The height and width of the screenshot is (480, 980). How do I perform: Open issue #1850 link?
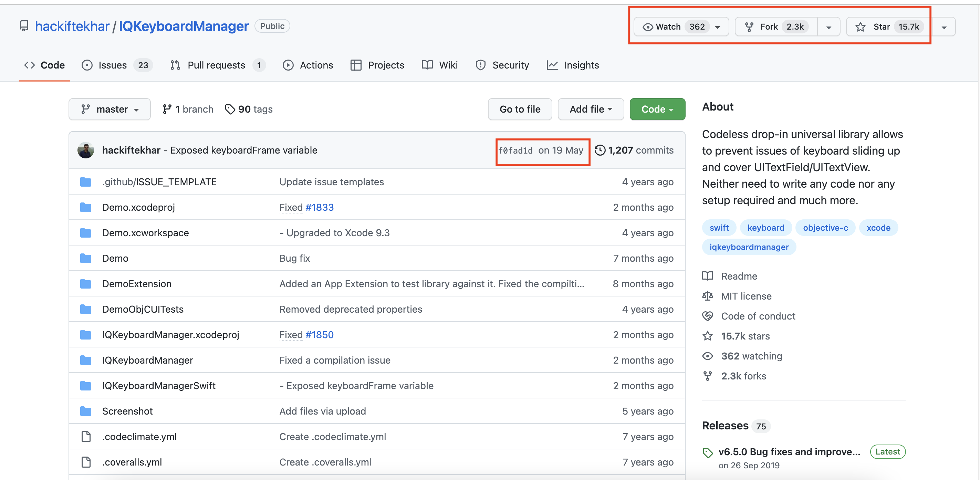pyautogui.click(x=320, y=335)
